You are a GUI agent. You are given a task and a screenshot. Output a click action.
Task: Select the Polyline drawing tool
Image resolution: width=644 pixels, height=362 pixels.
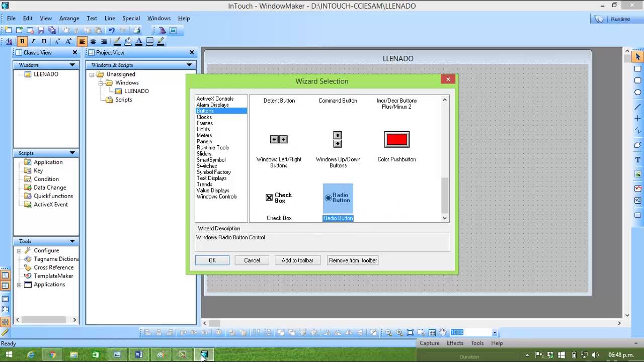pyautogui.click(x=637, y=131)
